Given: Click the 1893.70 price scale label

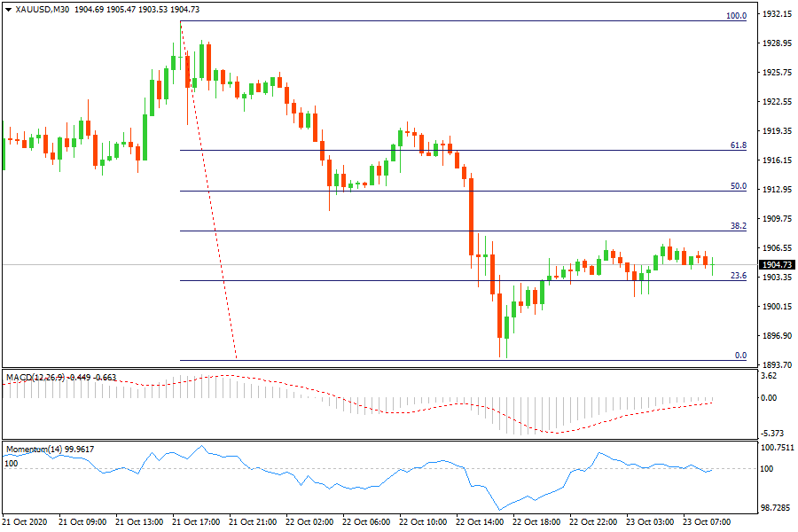Looking at the screenshot, I should tap(777, 364).
